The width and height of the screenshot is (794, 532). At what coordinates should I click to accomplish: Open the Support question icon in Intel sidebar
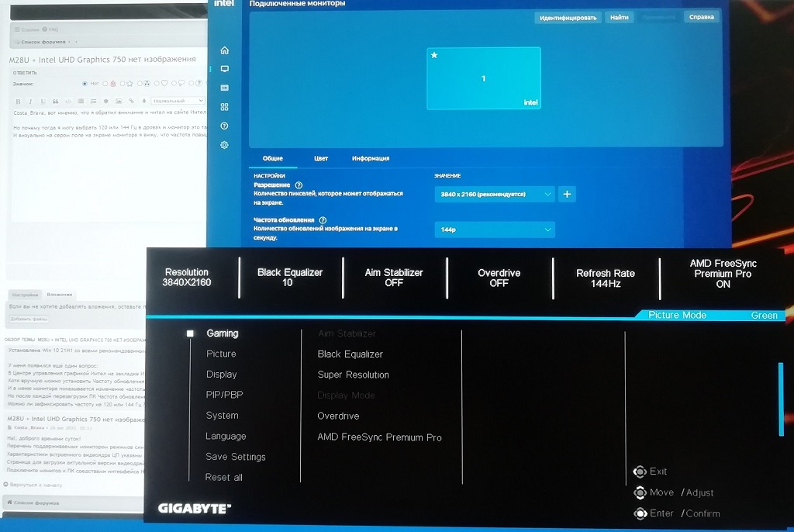pos(224,126)
